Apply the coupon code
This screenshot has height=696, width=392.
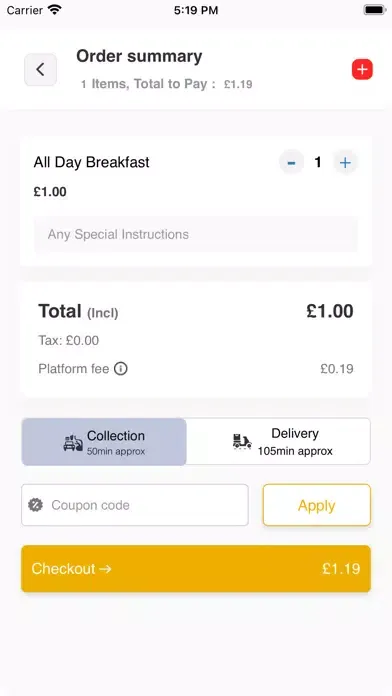pyautogui.click(x=317, y=505)
